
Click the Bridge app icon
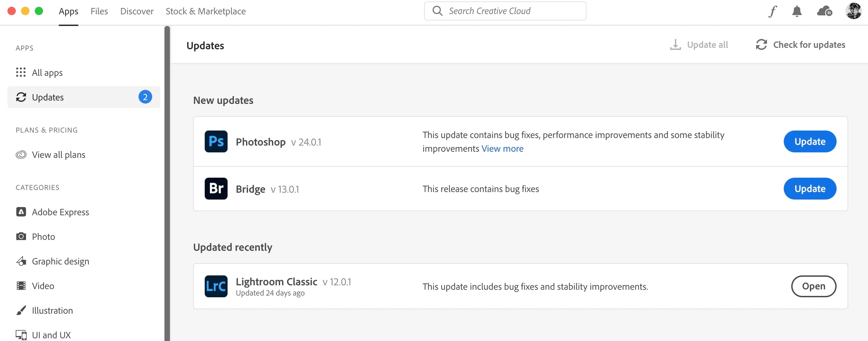216,189
